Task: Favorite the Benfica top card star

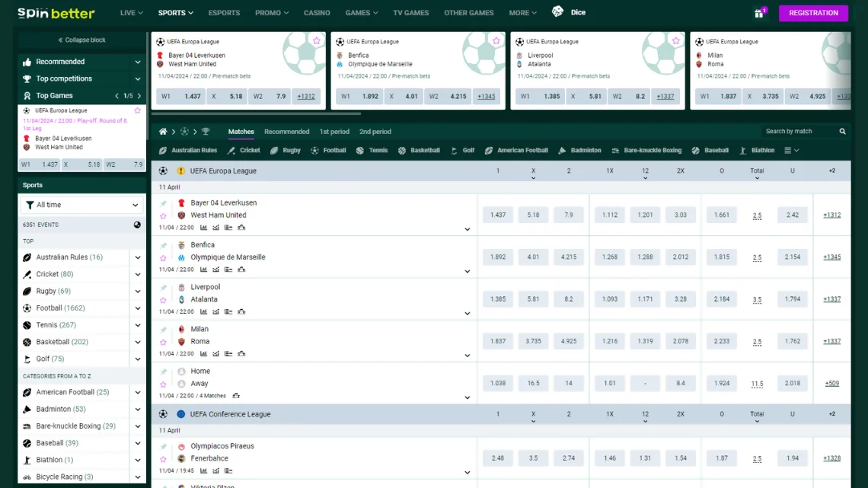Action: 496,41
